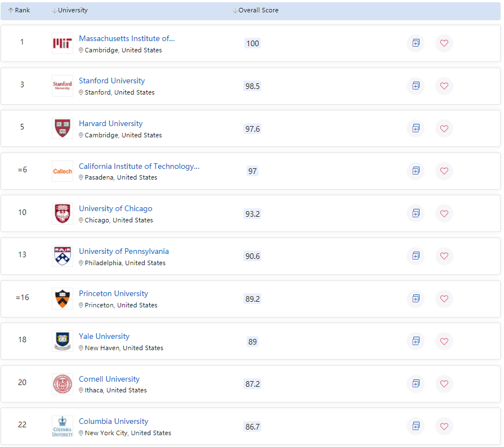
Task: Open University of Pennsylvania page link
Action: point(123,251)
